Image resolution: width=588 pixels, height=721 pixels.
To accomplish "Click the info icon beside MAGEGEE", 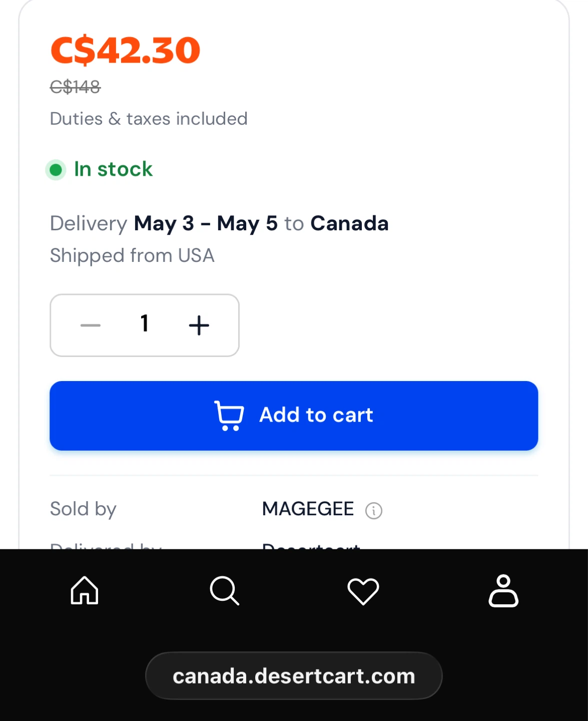I will pos(374,511).
